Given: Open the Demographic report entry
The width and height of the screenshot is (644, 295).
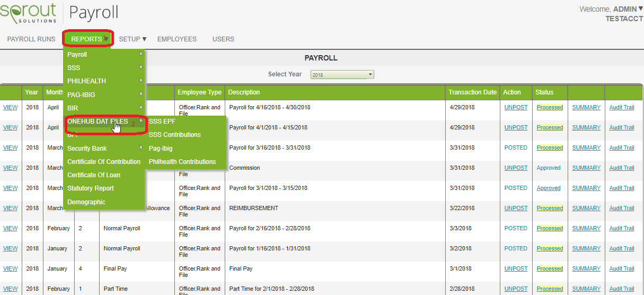Looking at the screenshot, I should point(104,202).
